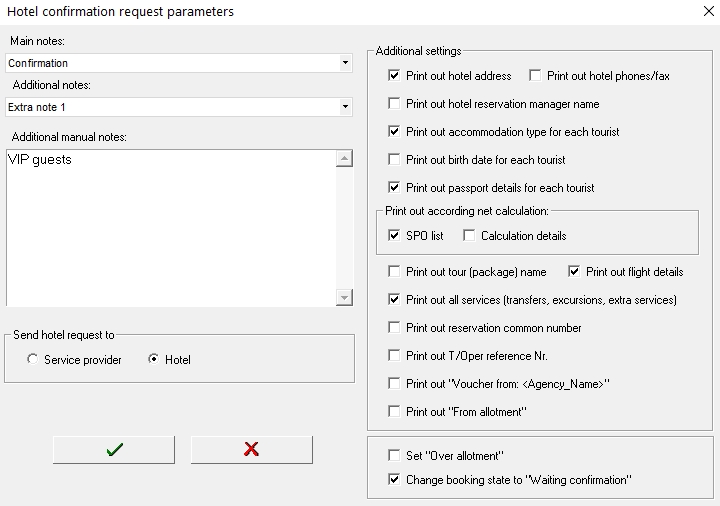
Task: Cancel using the red X button
Action: pyautogui.click(x=252, y=450)
